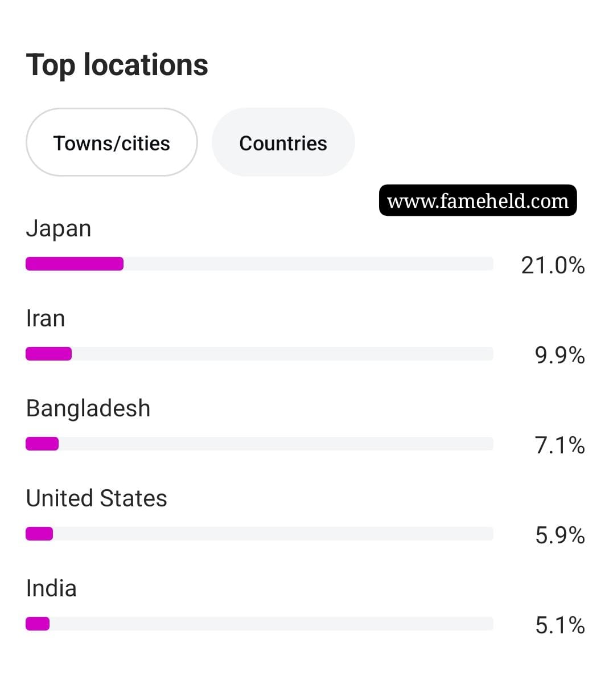The image size is (613, 700).
Task: Click the India magenta progress bar
Action: [x=38, y=624]
